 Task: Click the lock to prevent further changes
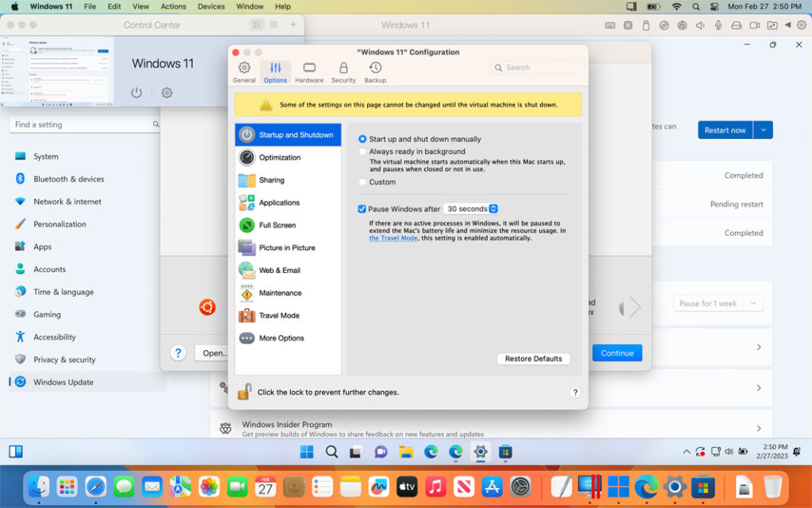coord(248,391)
